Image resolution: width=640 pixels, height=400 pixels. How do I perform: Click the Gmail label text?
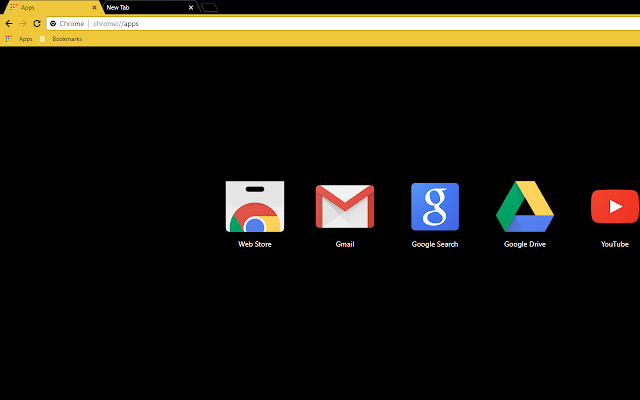coord(345,244)
